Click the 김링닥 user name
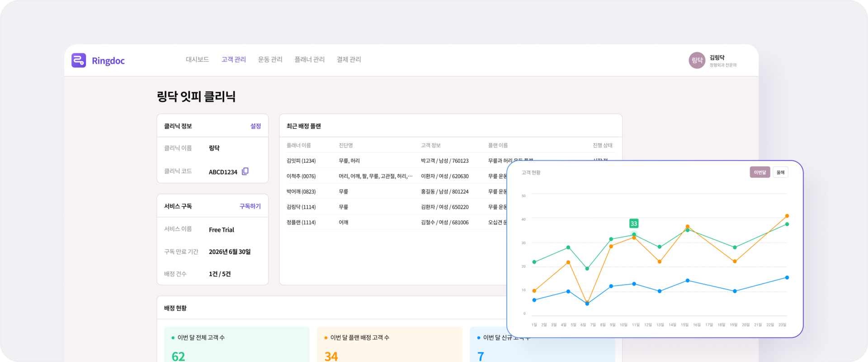This screenshot has height=362, width=868. click(x=717, y=57)
